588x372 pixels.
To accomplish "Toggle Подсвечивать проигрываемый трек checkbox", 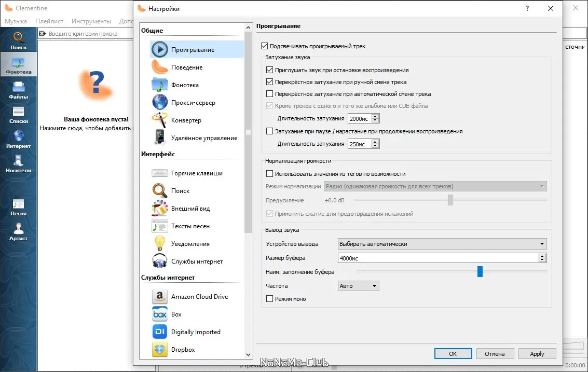I will click(x=264, y=46).
